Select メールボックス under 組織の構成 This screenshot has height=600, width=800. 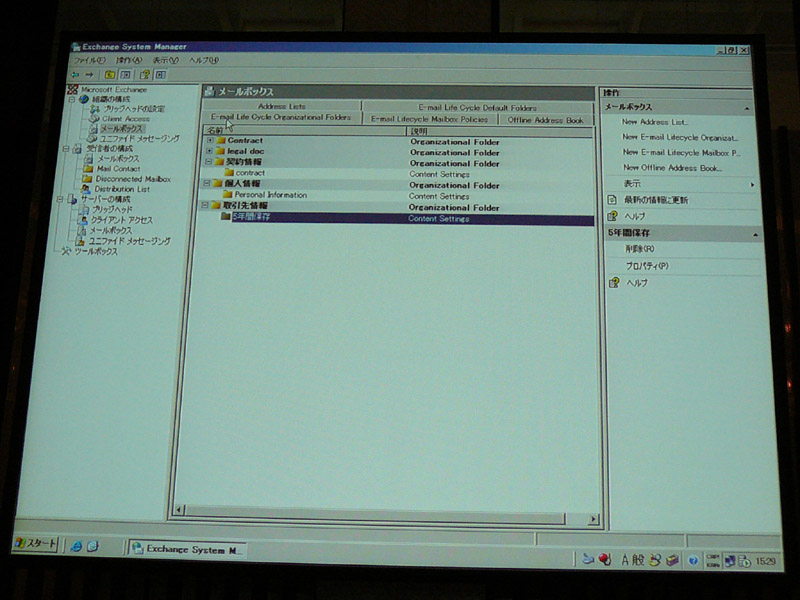[121, 129]
